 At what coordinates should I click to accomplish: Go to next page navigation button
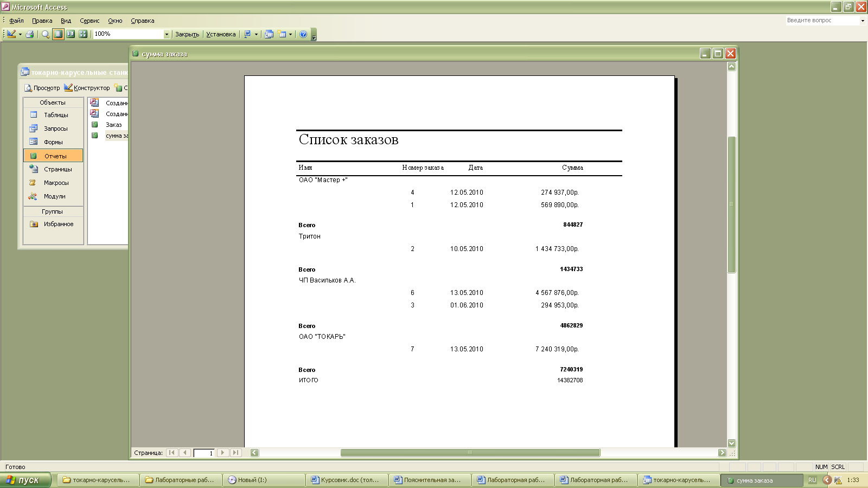pos(222,453)
